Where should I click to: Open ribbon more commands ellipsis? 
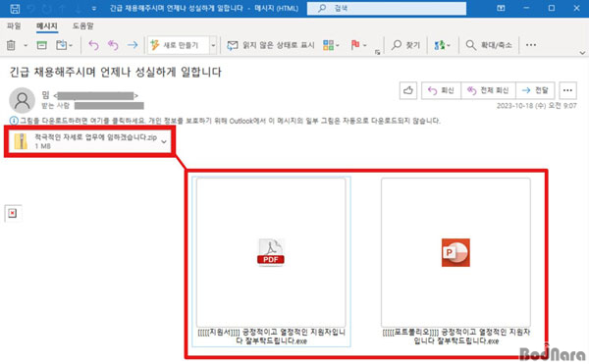[x=531, y=45]
